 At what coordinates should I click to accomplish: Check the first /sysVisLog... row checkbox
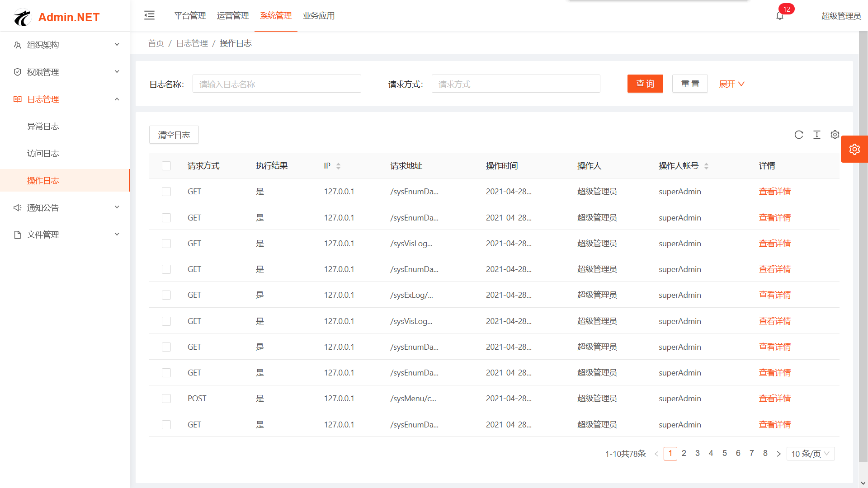coord(166,244)
